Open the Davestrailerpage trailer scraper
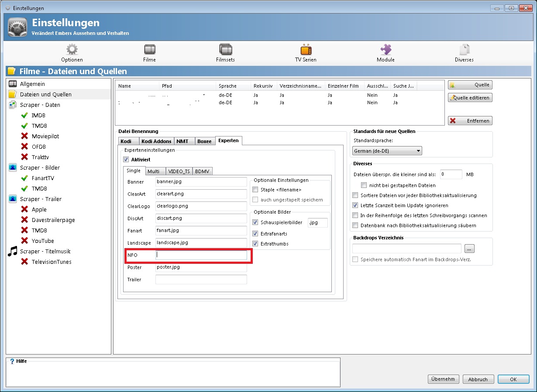Screen dimensions: 537x392 53,220
